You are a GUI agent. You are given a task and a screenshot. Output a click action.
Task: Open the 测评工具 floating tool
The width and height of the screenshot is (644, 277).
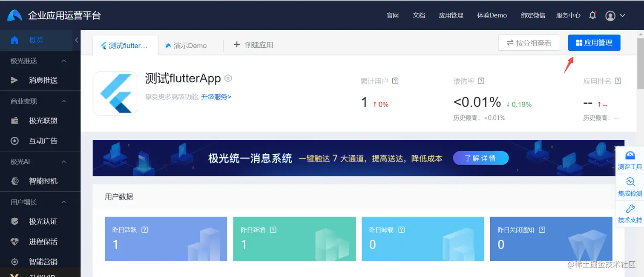[x=630, y=160]
